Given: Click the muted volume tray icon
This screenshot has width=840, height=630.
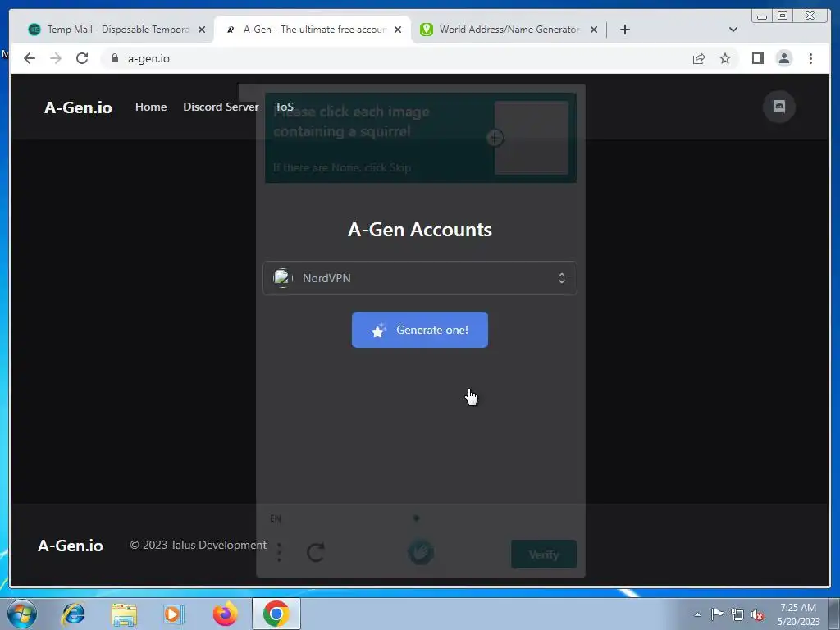Looking at the screenshot, I should point(757,614).
